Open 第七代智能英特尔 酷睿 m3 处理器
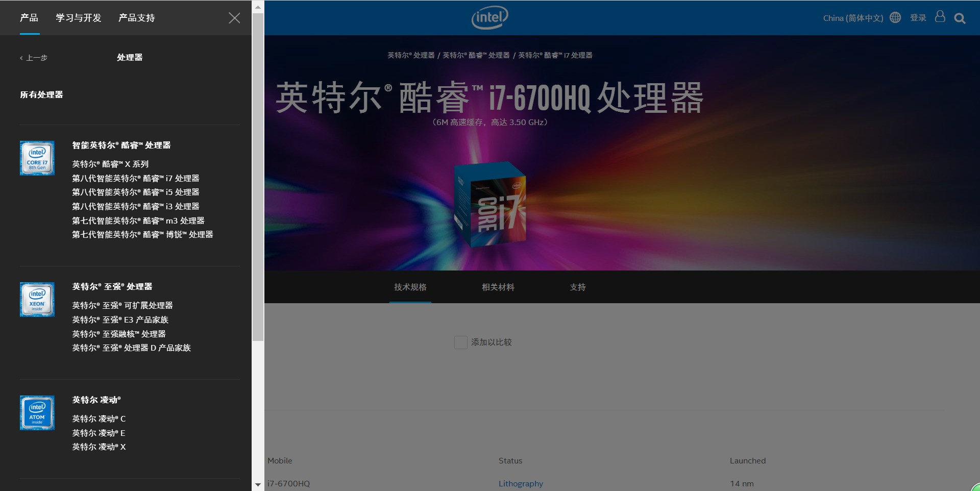 (x=138, y=221)
